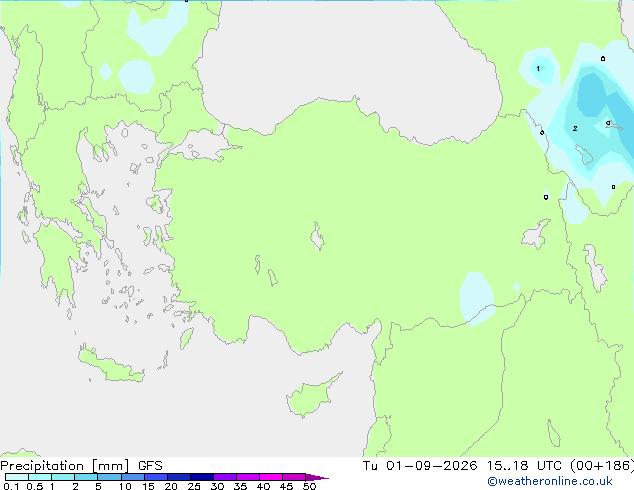Click the 30–35 mm legend color swatch
634x490 pixels.
[x=225, y=477]
